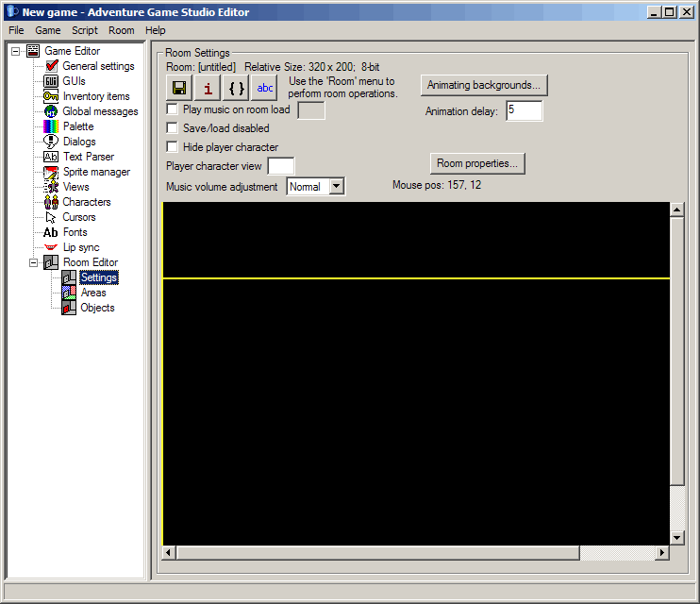700x604 pixels.
Task: Open Global messages globe icon
Action: 51,111
